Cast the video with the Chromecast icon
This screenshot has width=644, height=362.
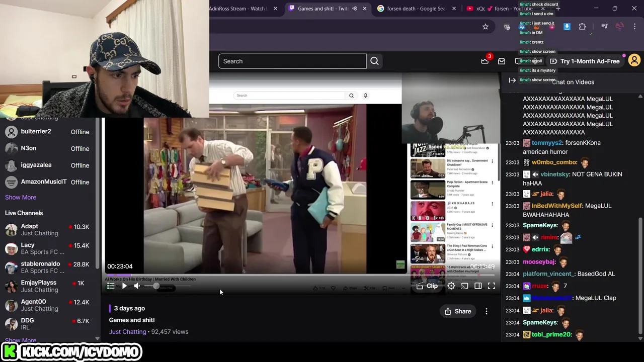(x=464, y=286)
